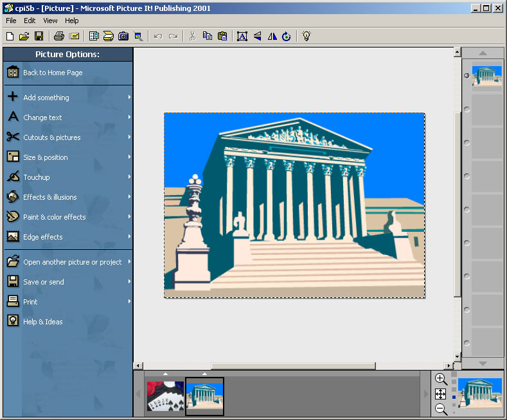507x420 pixels.
Task: Select the eighth stack slot radio dot
Action: click(467, 310)
